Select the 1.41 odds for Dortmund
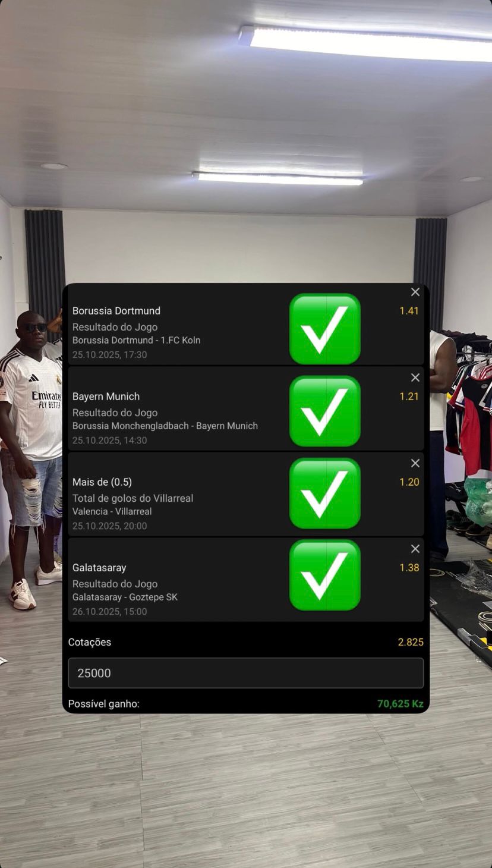 coord(409,311)
